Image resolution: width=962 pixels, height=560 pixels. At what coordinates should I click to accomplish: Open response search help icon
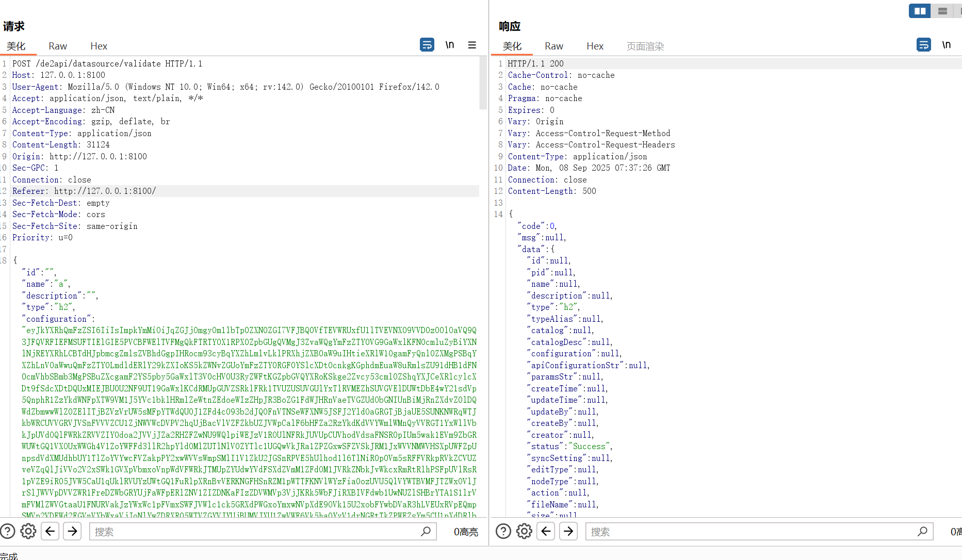coord(503,531)
